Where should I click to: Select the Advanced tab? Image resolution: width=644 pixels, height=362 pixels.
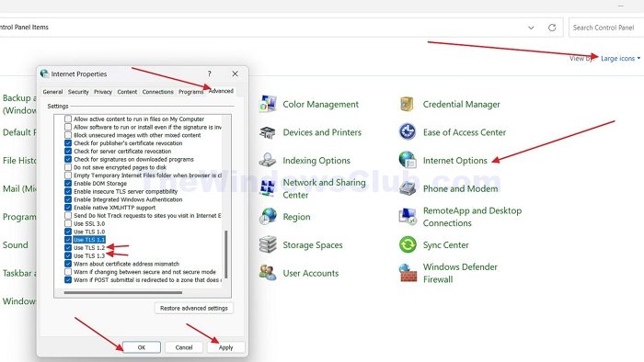click(x=221, y=91)
